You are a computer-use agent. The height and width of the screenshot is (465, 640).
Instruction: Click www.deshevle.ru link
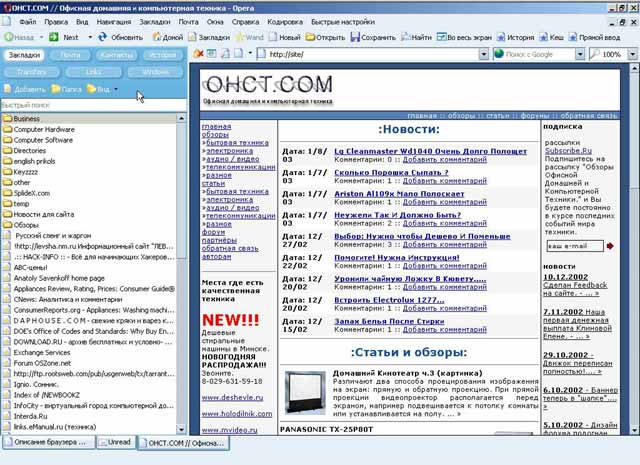pos(232,397)
